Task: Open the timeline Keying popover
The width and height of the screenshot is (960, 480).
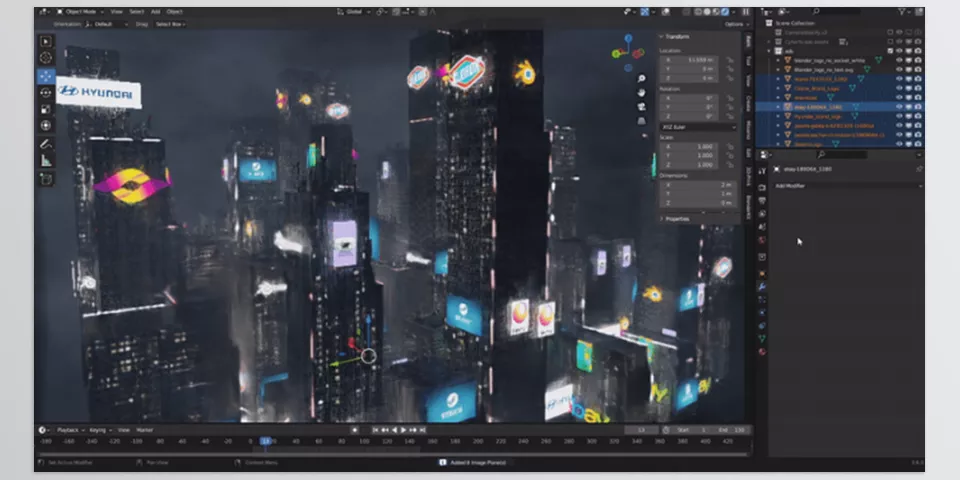Action: pos(99,430)
